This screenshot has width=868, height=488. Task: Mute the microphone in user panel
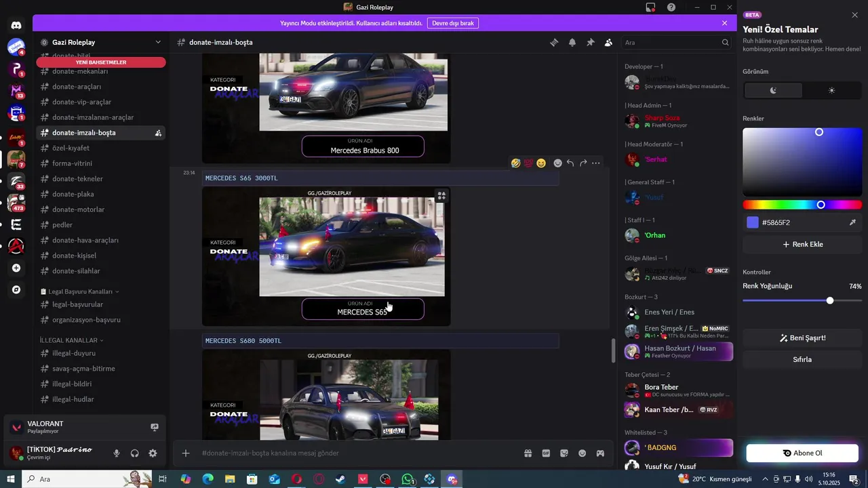(117, 453)
